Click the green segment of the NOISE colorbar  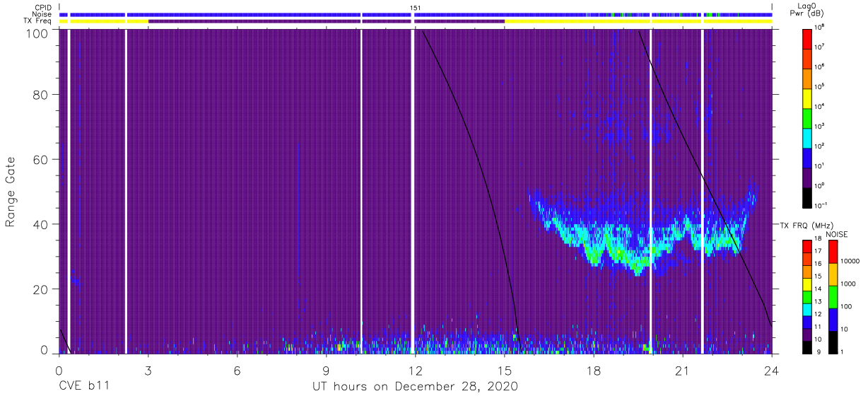[833, 296]
